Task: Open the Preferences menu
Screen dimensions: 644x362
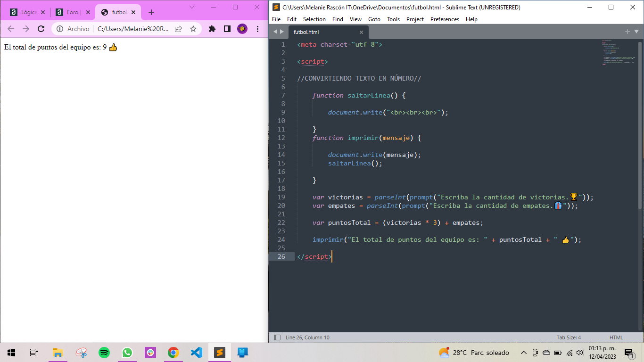Action: [x=445, y=19]
